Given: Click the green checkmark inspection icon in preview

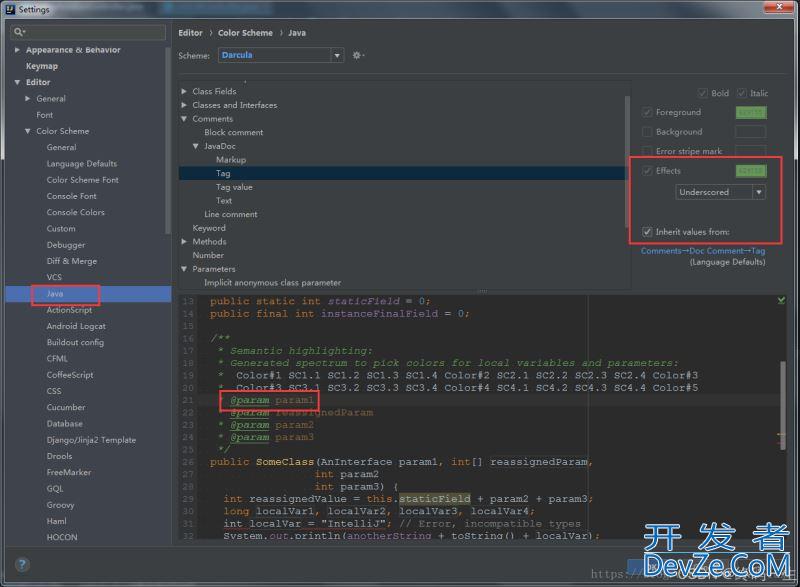Looking at the screenshot, I should [x=781, y=300].
